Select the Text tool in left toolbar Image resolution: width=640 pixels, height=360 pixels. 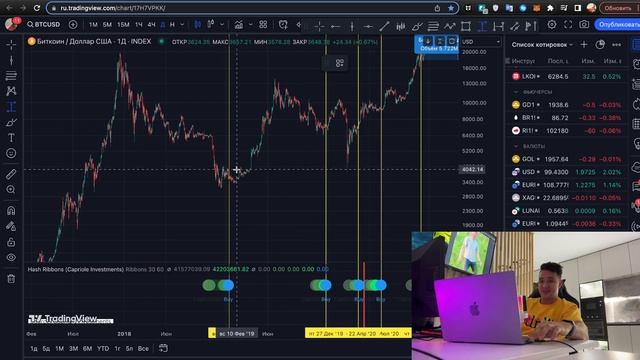tap(11, 138)
